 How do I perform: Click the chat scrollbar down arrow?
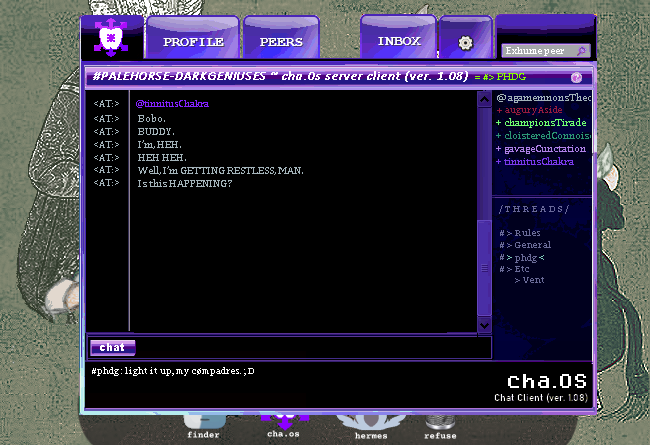pyautogui.click(x=485, y=325)
